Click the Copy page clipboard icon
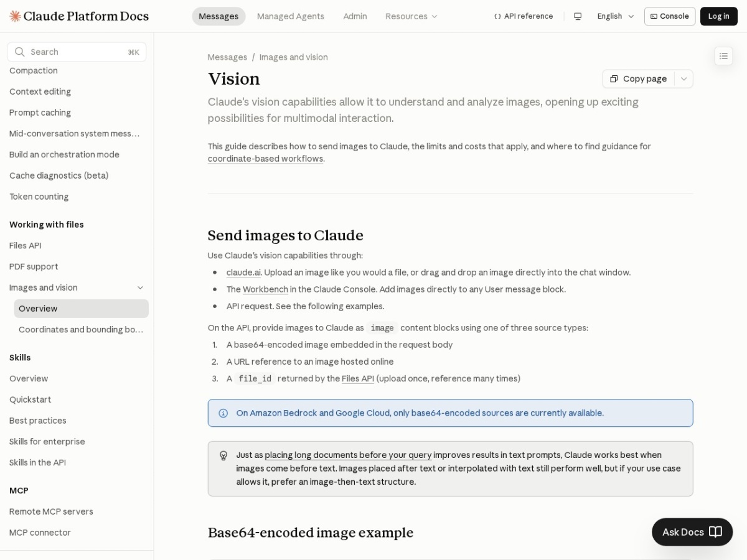 click(x=614, y=79)
